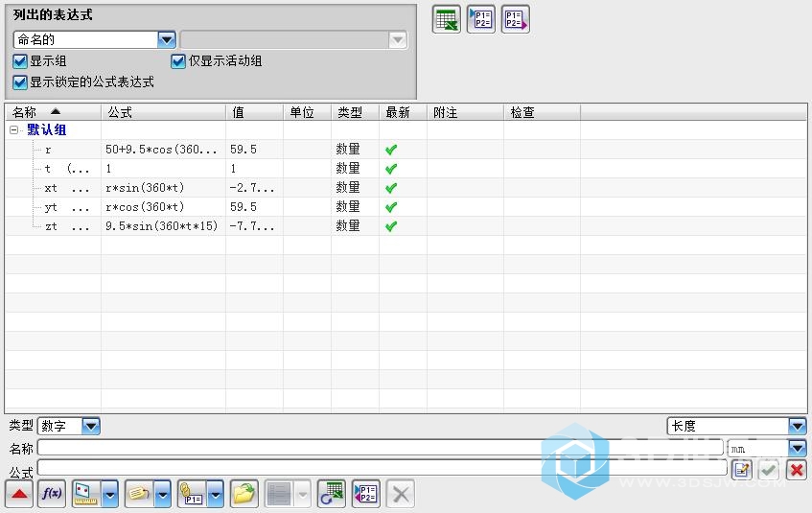Click the 默认组 group label

[47, 130]
